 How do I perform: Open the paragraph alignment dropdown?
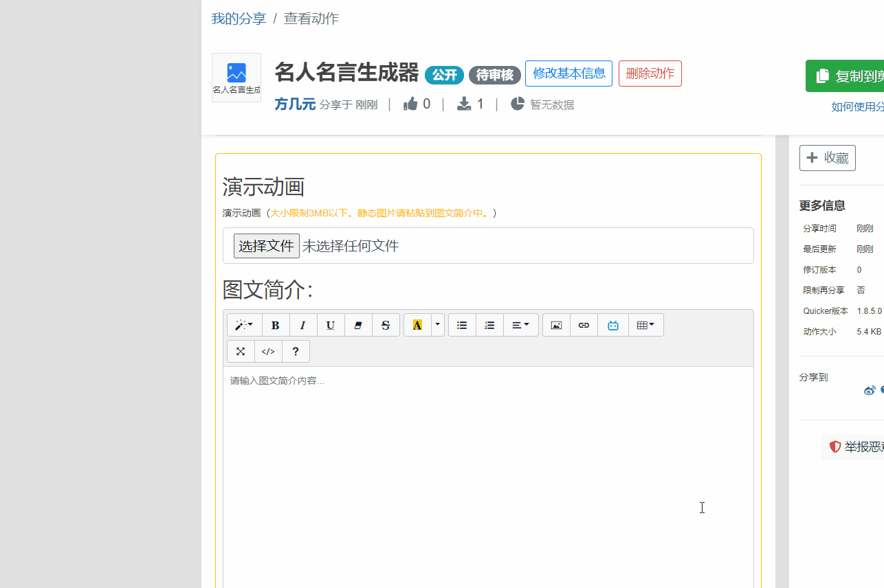tap(521, 325)
